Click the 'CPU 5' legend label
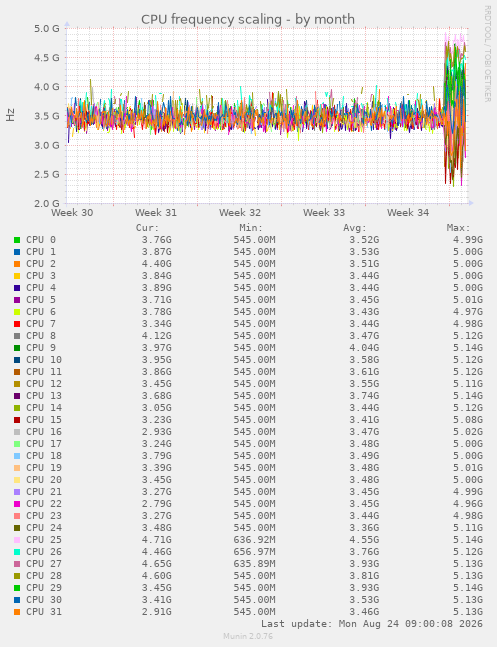Viewport: 497px width, 647px height. 41,300
